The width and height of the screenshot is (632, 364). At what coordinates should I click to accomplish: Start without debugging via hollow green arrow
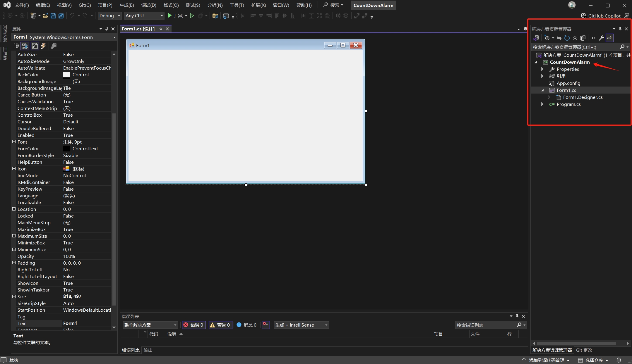(x=192, y=16)
